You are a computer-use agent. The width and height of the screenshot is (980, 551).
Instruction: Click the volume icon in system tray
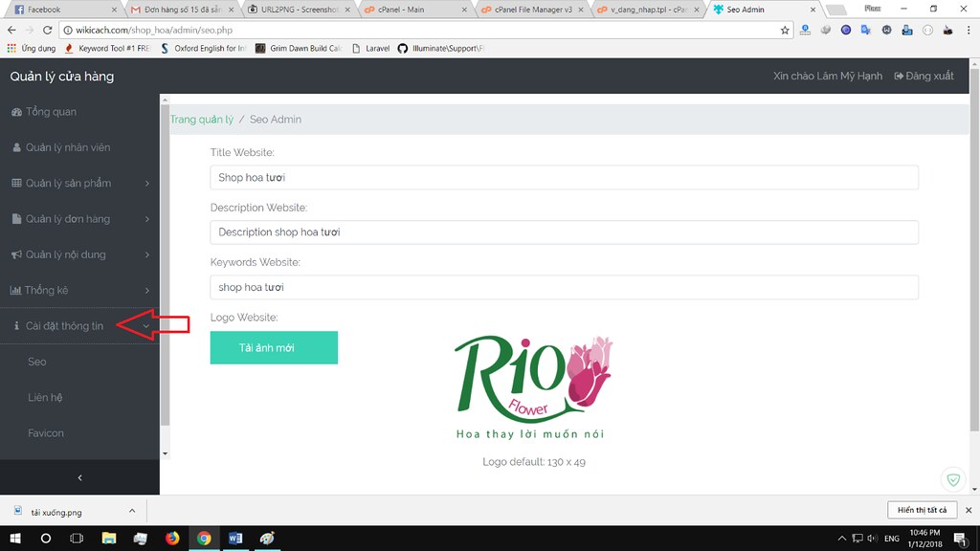[873, 538]
